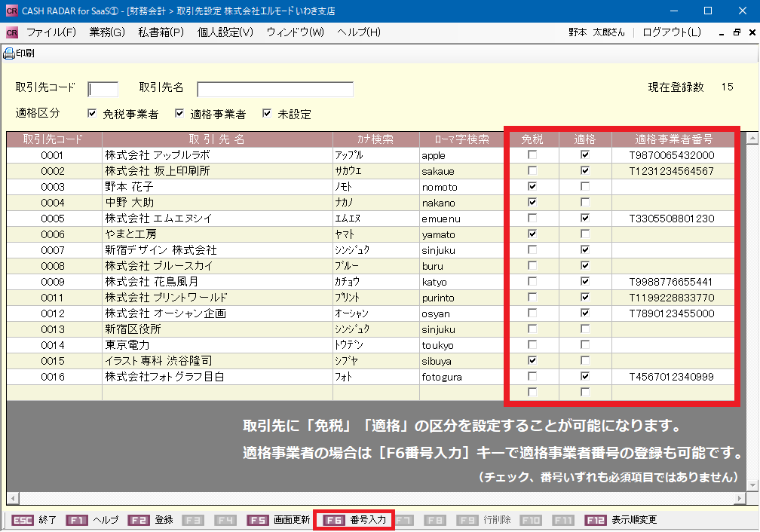Screen dimensions: 760x532
Task: Click the 取引先コード column header
Action: point(54,139)
